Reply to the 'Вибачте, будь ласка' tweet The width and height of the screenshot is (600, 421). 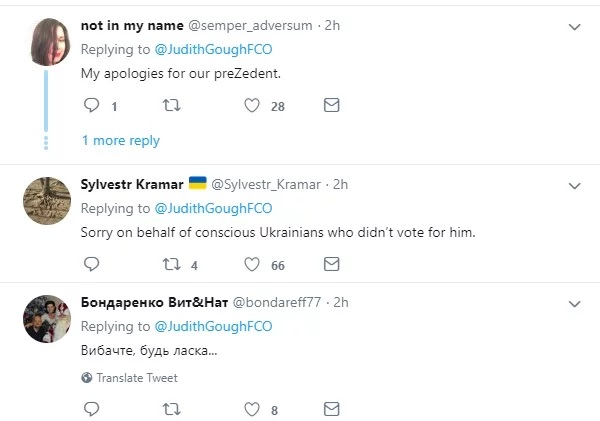pos(91,409)
